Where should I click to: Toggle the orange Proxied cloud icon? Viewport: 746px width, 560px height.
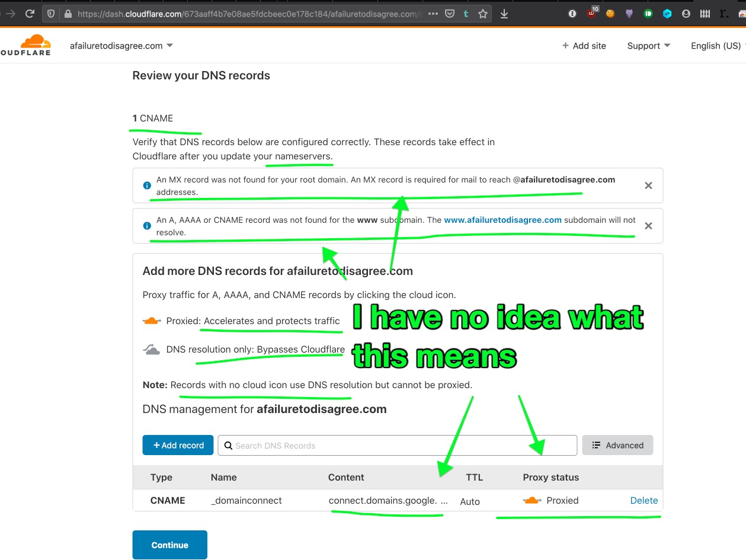[532, 501]
